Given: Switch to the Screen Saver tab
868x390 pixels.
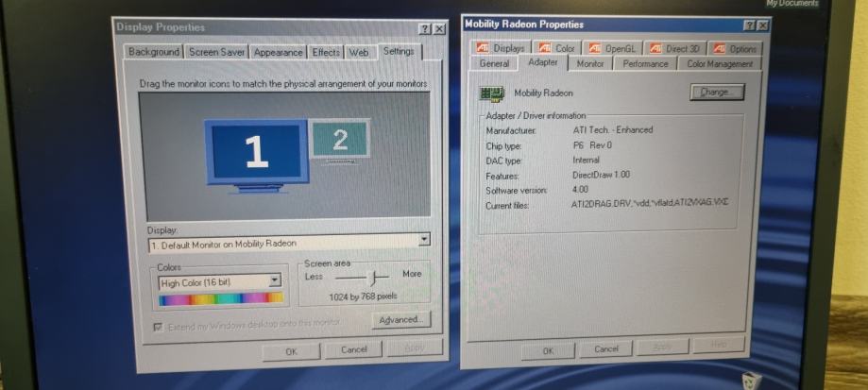Looking at the screenshot, I should [216, 52].
